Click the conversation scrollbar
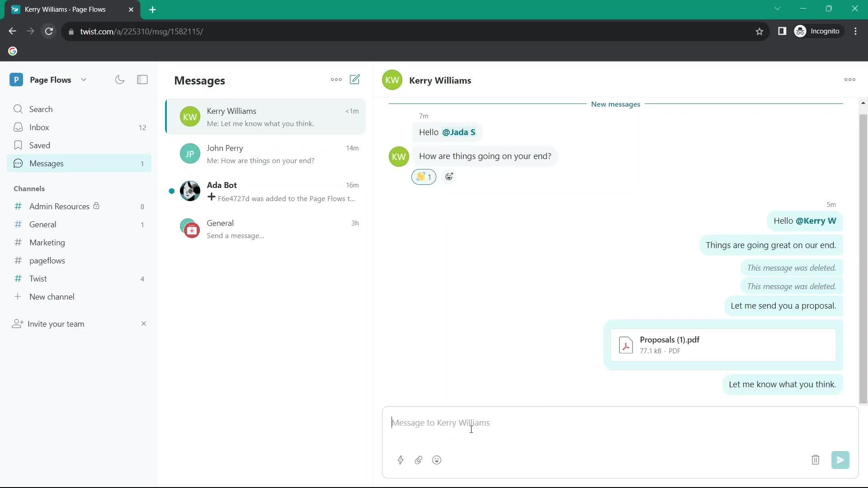This screenshot has width=868, height=488. click(863, 258)
